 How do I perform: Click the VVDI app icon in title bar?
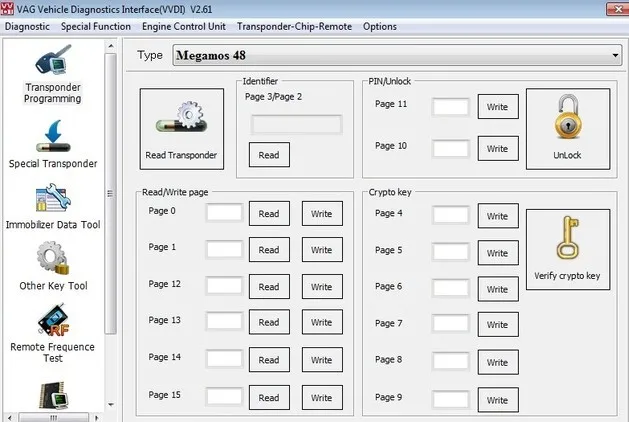pyautogui.click(x=7, y=8)
